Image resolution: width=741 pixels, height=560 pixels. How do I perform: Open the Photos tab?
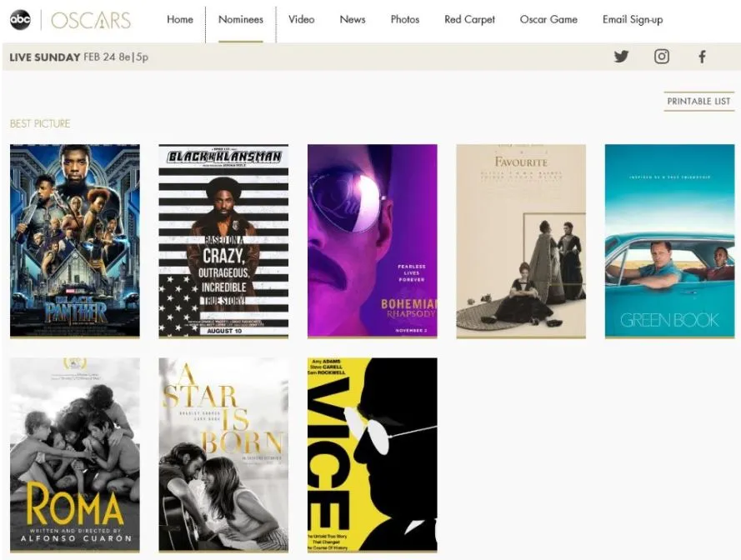pyautogui.click(x=405, y=19)
